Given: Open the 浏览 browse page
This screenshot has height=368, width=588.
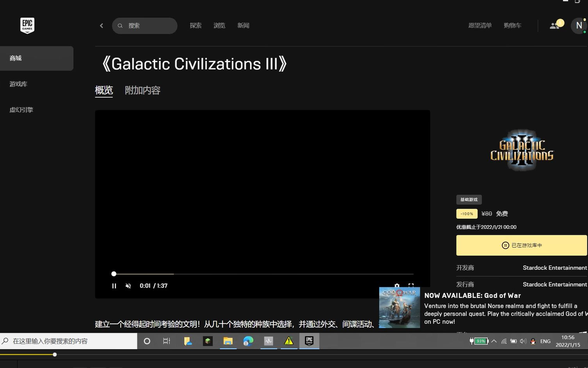Looking at the screenshot, I should (219, 25).
